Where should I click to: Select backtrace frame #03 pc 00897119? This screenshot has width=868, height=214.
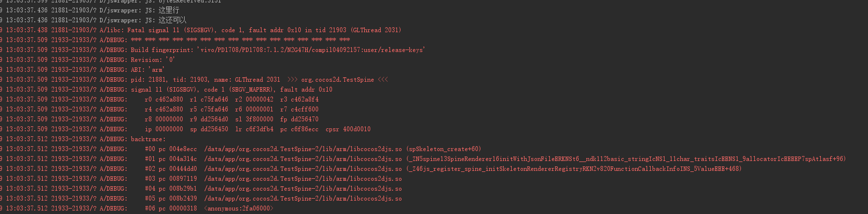coord(273,179)
